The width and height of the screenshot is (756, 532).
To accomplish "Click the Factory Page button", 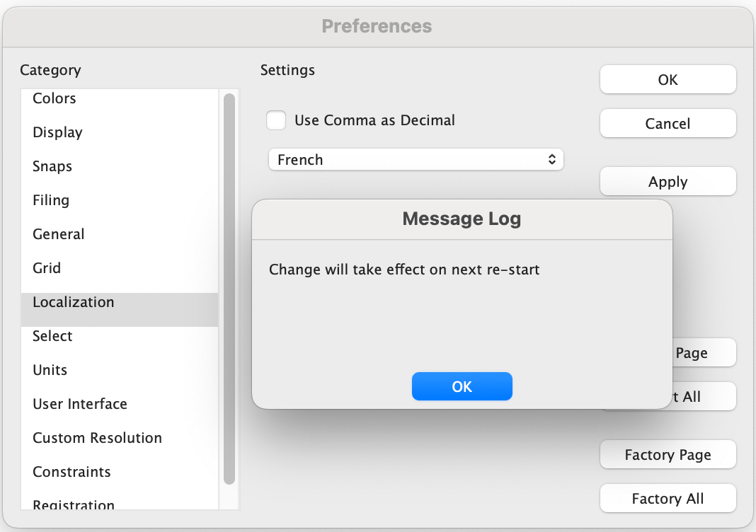I will coord(668,455).
